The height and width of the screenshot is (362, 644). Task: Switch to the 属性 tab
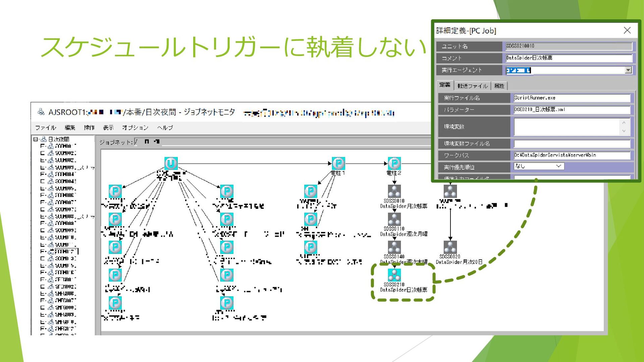pyautogui.click(x=499, y=86)
